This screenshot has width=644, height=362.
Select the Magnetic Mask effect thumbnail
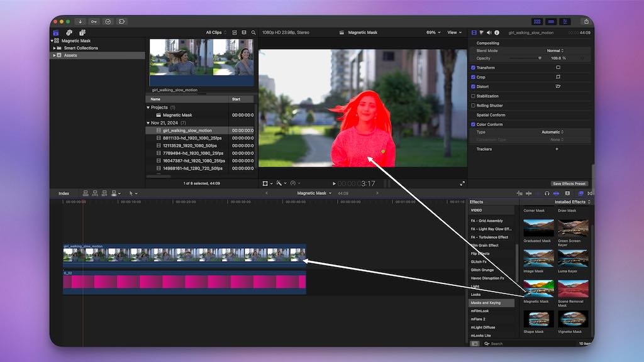pyautogui.click(x=538, y=289)
